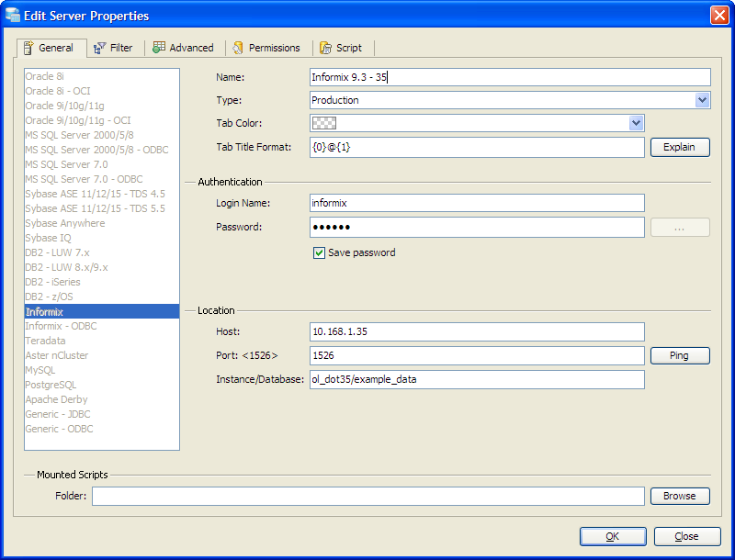This screenshot has width=735, height=560.
Task: Select 'Sybase Anywhere' in list
Action: tap(102, 223)
